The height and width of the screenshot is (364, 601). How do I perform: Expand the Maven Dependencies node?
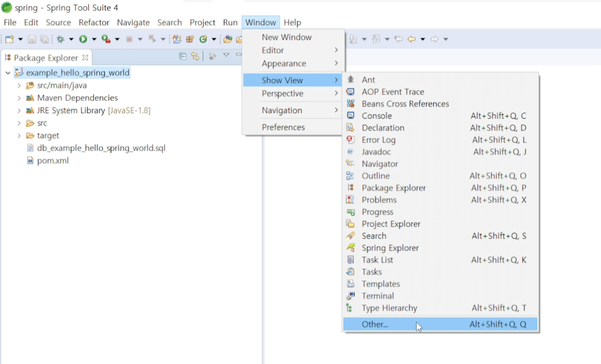(x=19, y=98)
